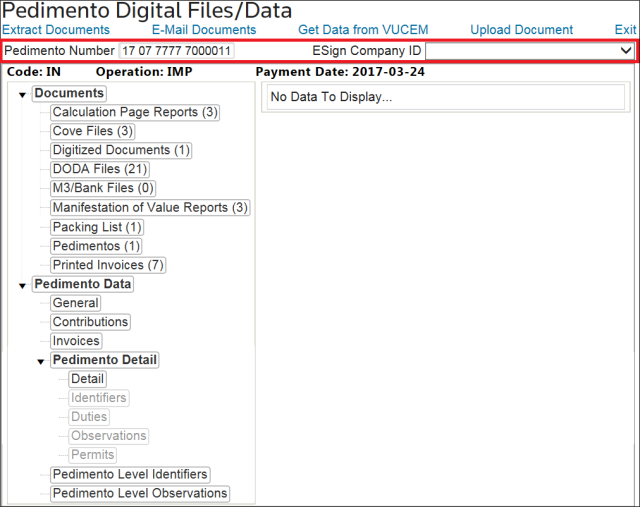Screen dimensions: 640x507
Task: Select the Pedimento Data node
Action: click(x=83, y=284)
